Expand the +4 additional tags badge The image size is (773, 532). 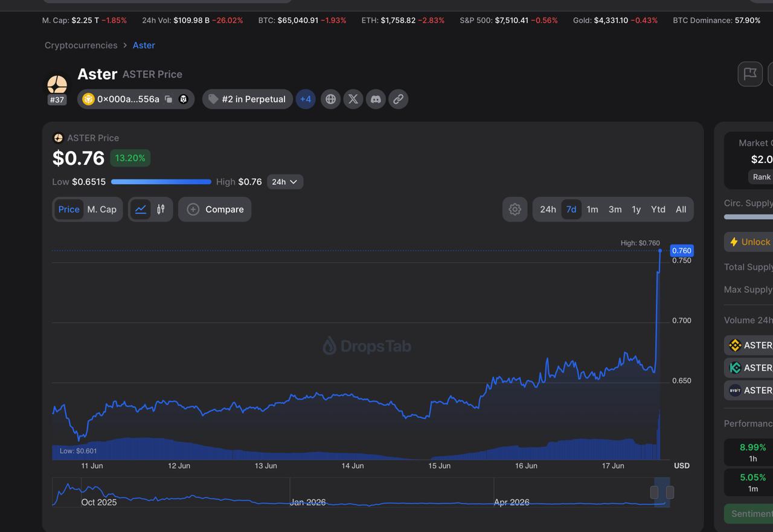pos(306,99)
